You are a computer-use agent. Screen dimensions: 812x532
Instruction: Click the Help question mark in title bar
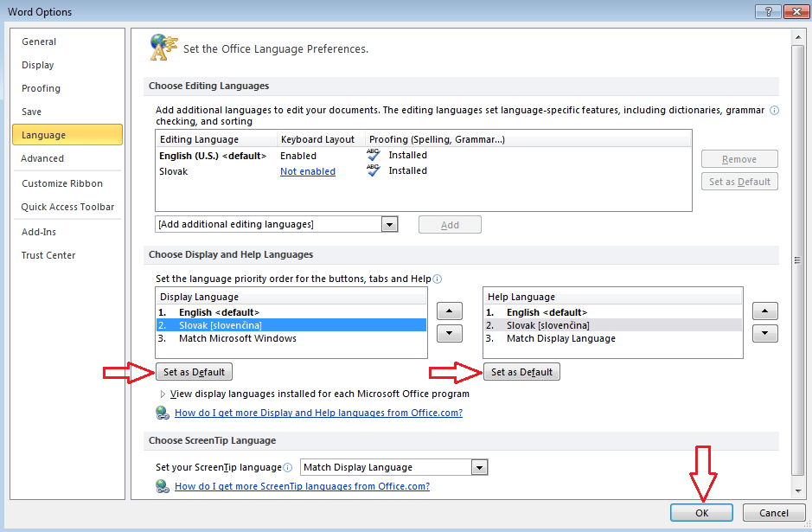[768, 11]
